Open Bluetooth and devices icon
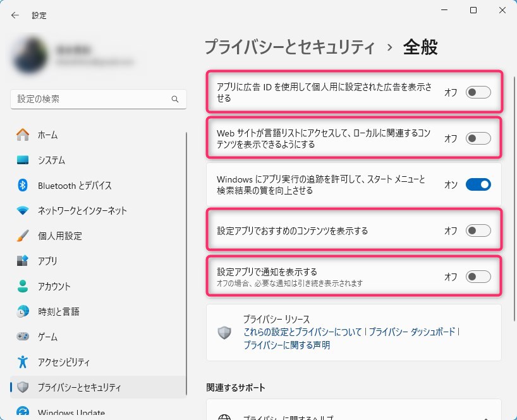This screenshot has width=517, height=420. tap(23, 185)
